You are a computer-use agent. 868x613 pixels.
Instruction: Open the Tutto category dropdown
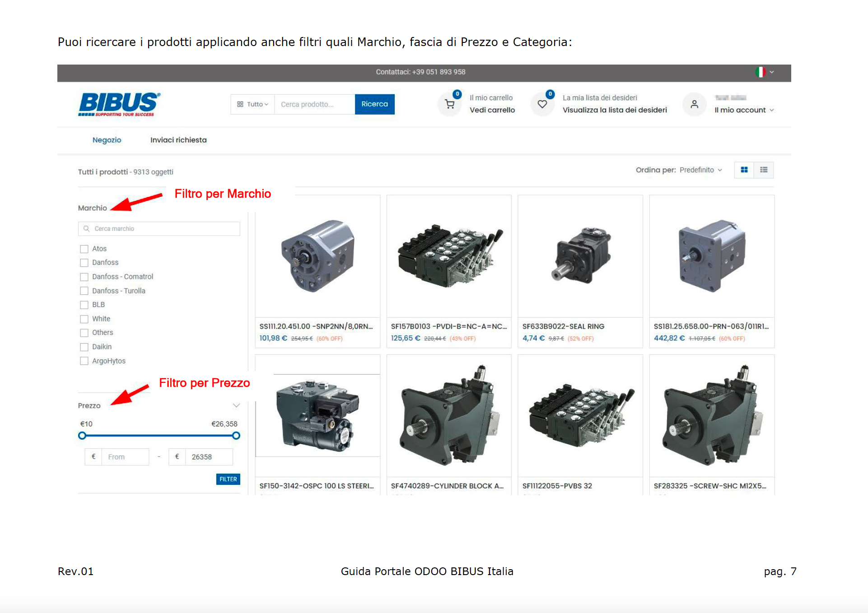coord(253,104)
